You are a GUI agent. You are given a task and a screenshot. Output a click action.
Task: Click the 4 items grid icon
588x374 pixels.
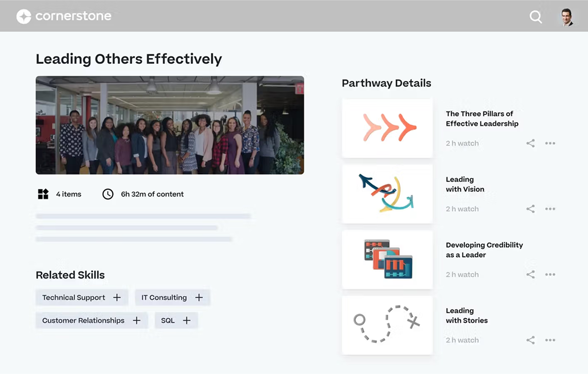[x=44, y=194]
